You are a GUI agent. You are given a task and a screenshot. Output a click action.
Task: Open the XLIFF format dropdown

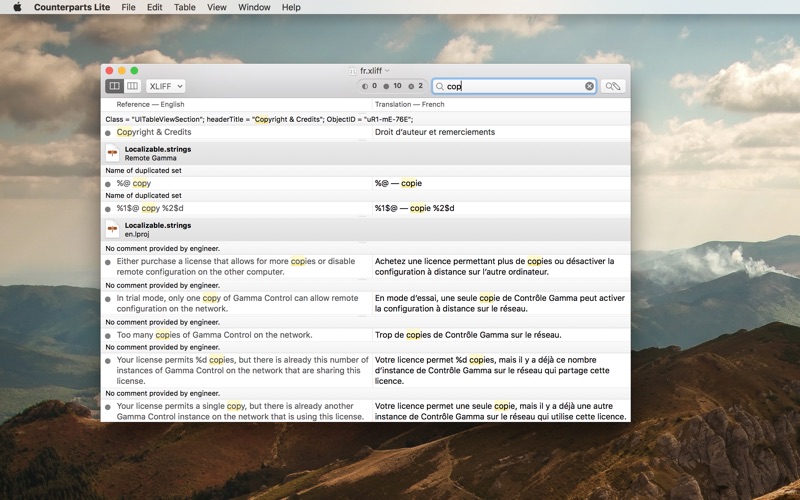(x=166, y=86)
